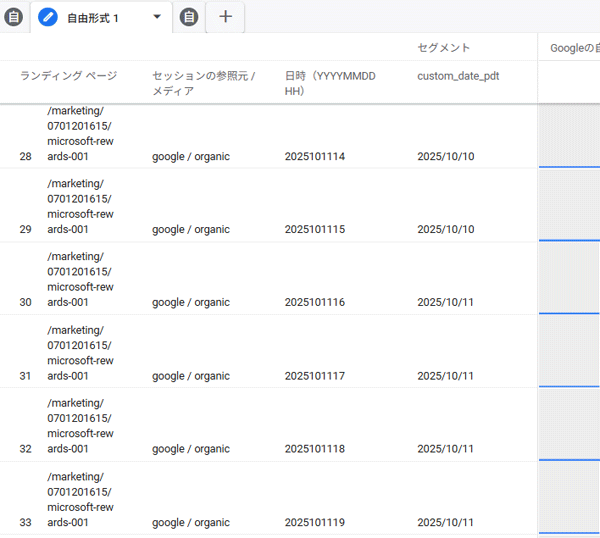Select the 自由形式 1 tab label

[93, 18]
